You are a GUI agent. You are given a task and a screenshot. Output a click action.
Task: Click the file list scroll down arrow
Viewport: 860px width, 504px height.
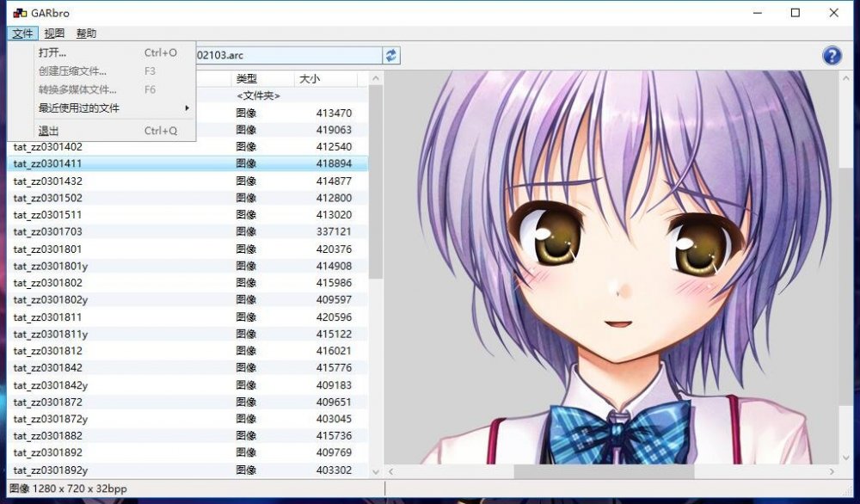pyautogui.click(x=376, y=471)
